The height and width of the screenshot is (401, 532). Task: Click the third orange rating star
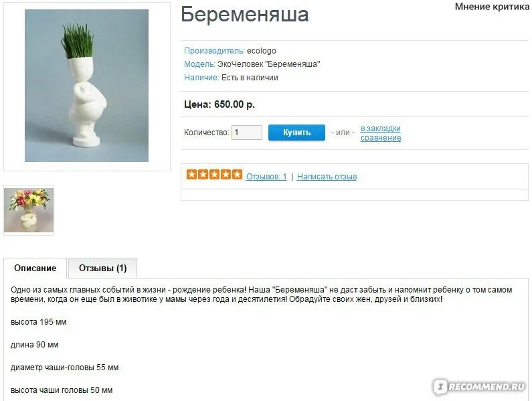pyautogui.click(x=214, y=175)
